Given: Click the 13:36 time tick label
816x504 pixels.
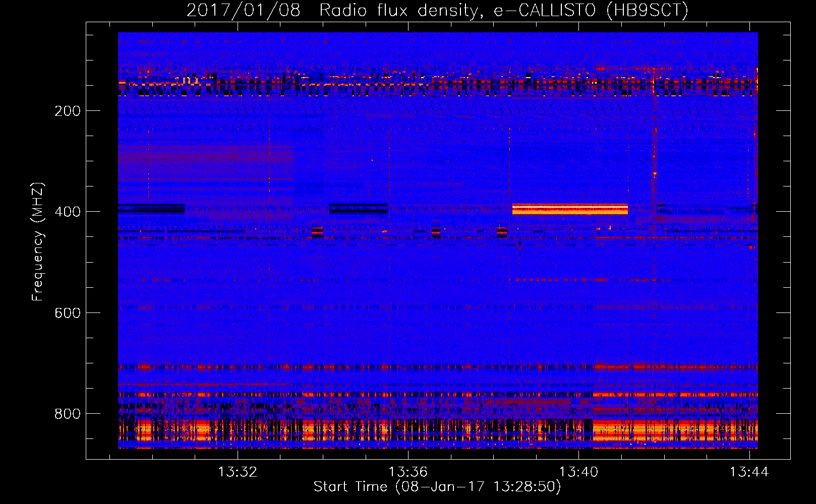Looking at the screenshot, I should [x=407, y=472].
